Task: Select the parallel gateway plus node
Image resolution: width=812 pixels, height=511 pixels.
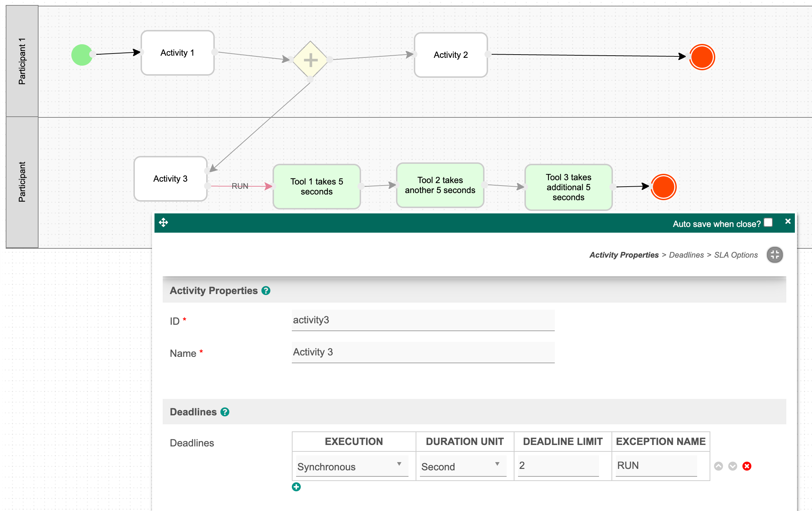Action: point(310,60)
